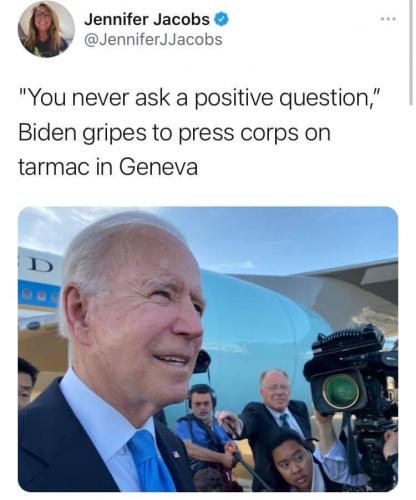Open the attached tweet photo
Screen dimensions: 416x500
pos(208,349)
